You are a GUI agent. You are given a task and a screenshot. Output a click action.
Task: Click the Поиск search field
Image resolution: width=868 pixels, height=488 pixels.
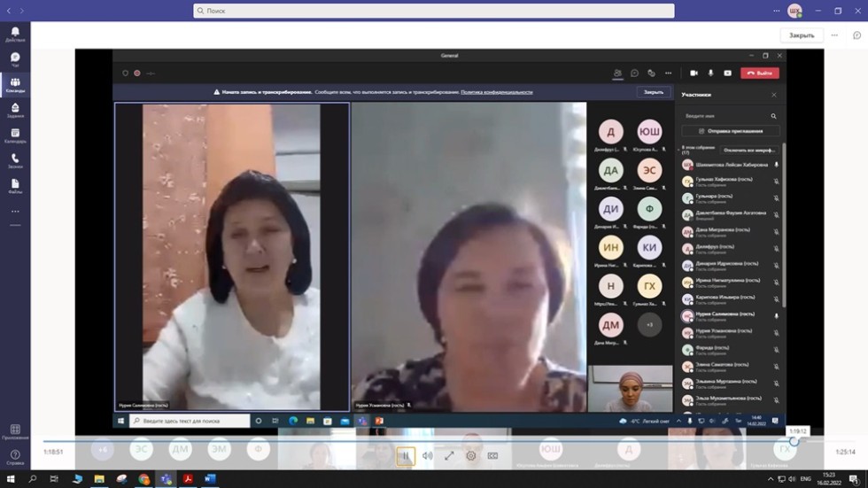[434, 11]
